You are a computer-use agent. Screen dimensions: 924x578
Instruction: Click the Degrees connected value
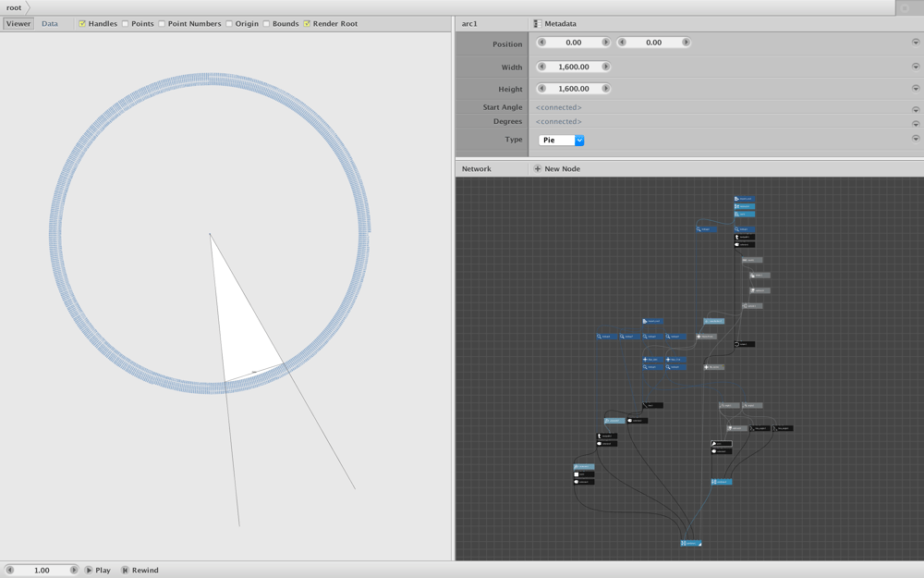[x=559, y=121]
